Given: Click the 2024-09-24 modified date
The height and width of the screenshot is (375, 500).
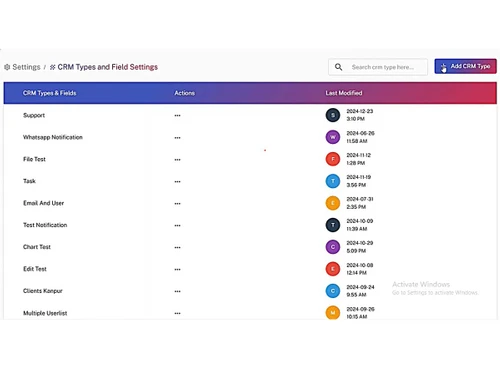Looking at the screenshot, I should (x=360, y=287).
